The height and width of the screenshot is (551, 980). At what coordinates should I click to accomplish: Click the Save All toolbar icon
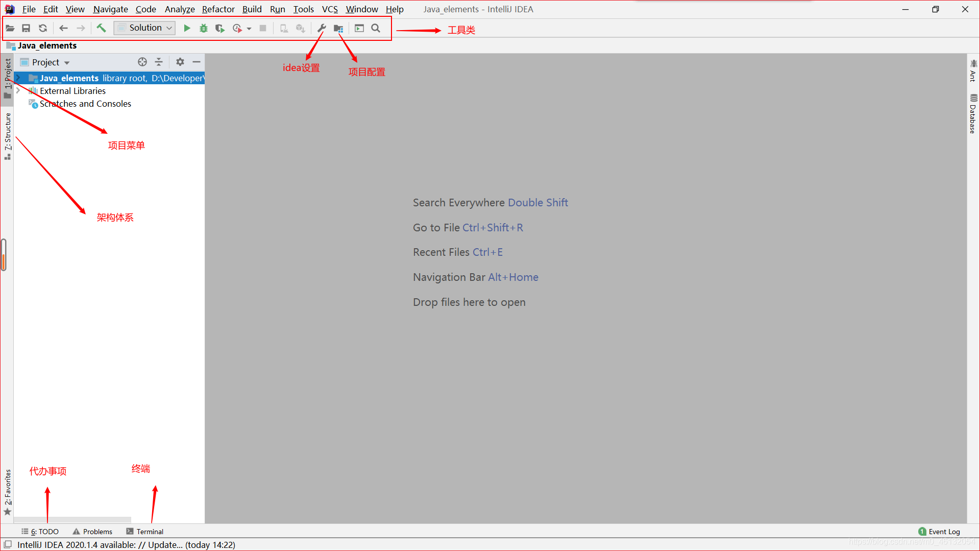pos(26,28)
